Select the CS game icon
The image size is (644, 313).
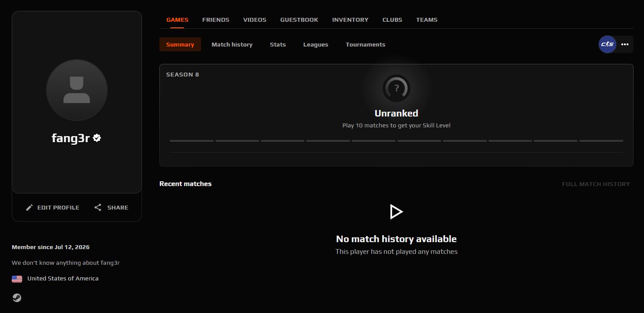pyautogui.click(x=607, y=44)
